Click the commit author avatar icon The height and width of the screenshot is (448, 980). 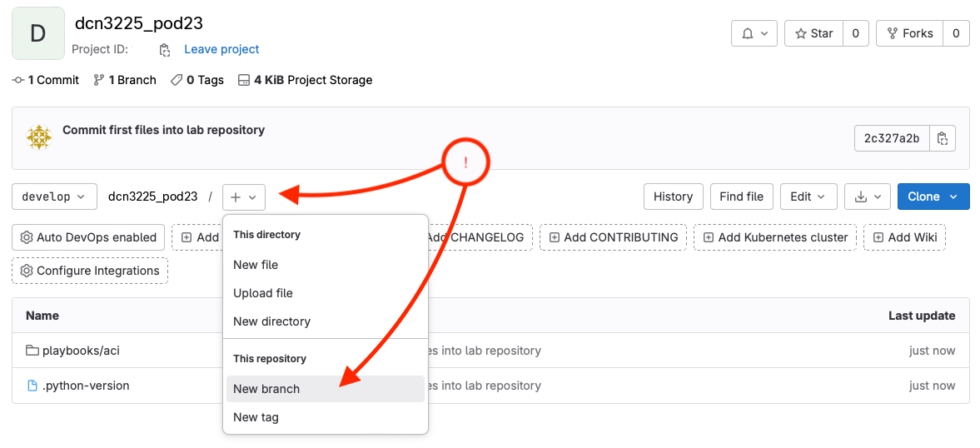pyautogui.click(x=39, y=137)
